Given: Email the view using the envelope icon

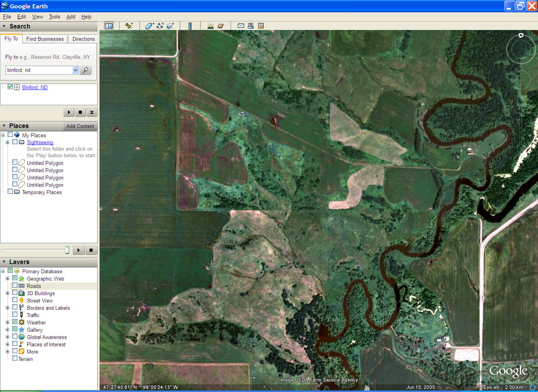Looking at the screenshot, I should [x=241, y=26].
